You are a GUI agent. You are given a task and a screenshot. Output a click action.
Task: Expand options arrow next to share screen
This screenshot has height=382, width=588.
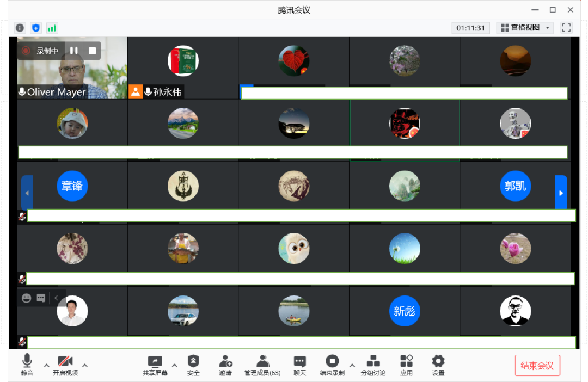click(x=174, y=365)
